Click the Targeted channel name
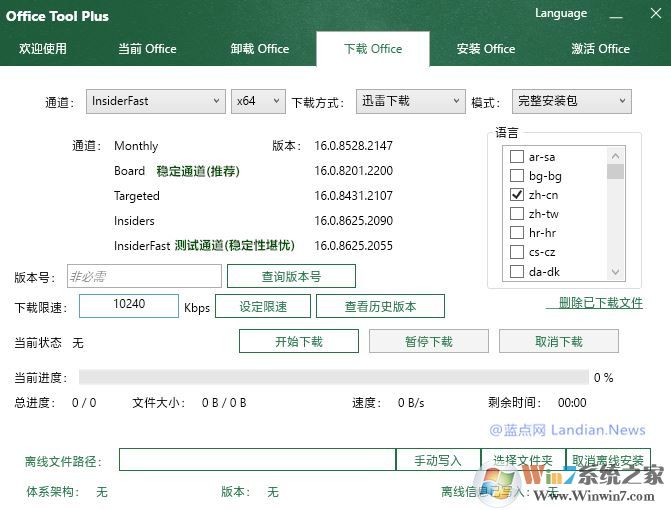The image size is (671, 510). pos(137,196)
